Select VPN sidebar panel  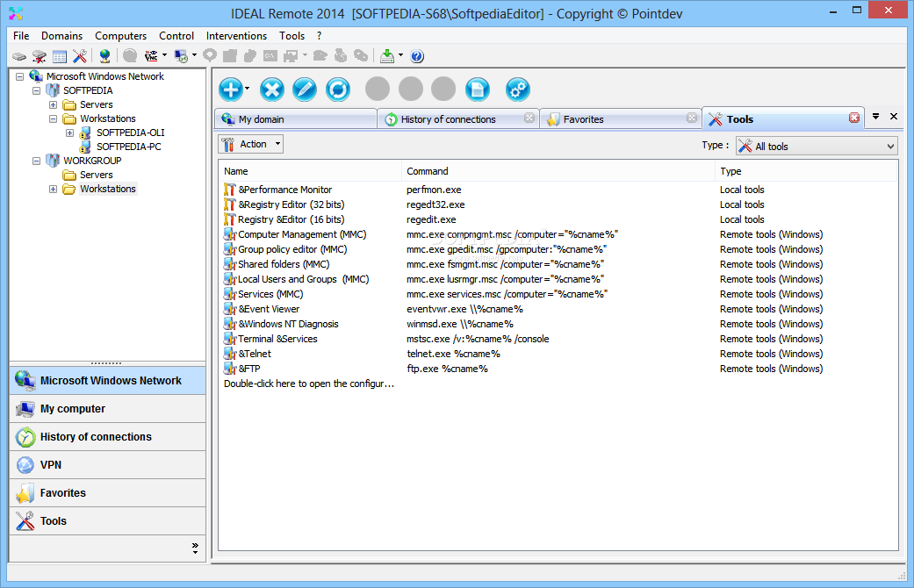[107, 465]
